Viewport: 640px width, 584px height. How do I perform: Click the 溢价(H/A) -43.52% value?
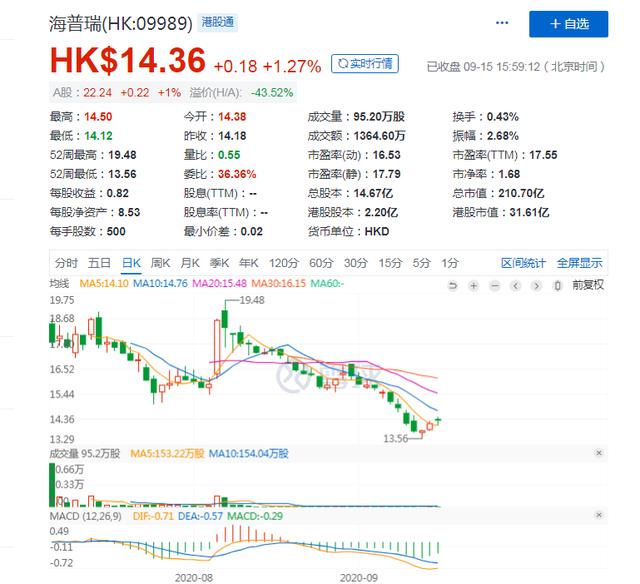(x=272, y=93)
